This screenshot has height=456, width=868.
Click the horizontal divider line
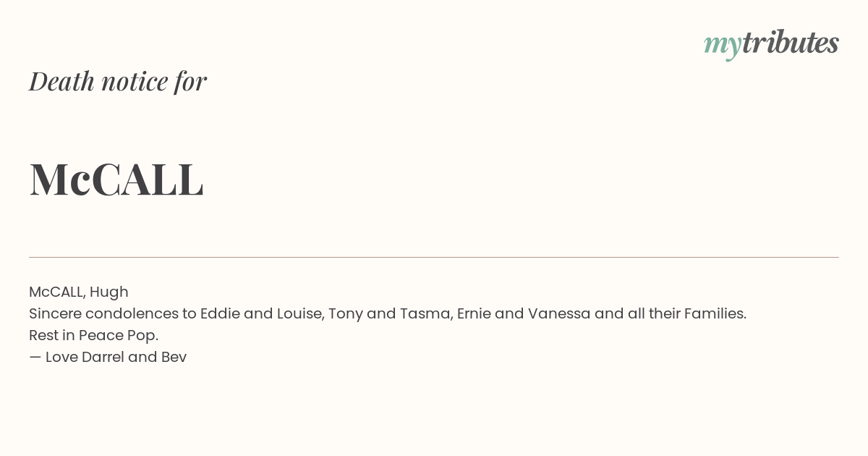coord(434,257)
